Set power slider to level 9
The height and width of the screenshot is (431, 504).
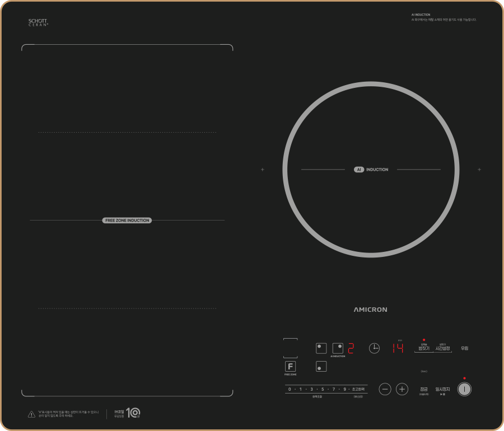(x=344, y=389)
